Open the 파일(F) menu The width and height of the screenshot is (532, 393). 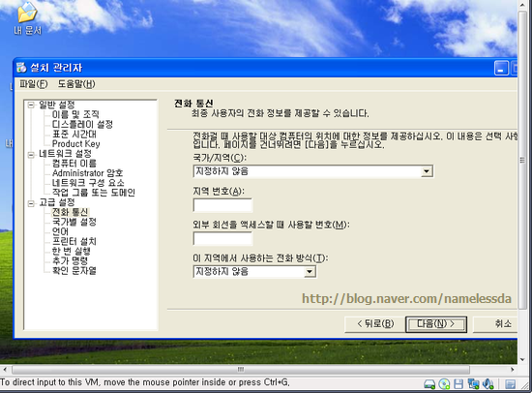pos(34,84)
